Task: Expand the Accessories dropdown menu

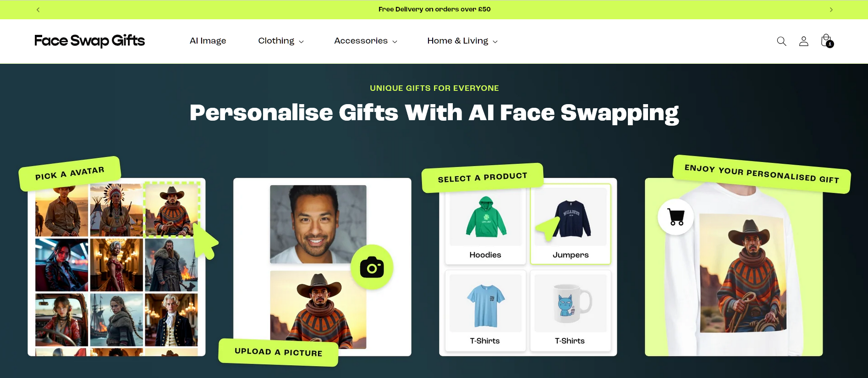Action: click(x=365, y=41)
